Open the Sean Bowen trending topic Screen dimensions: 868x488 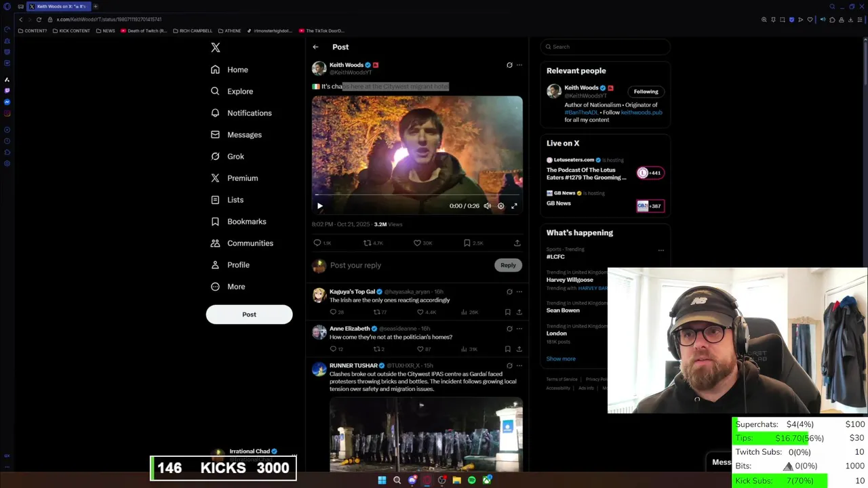click(563, 310)
